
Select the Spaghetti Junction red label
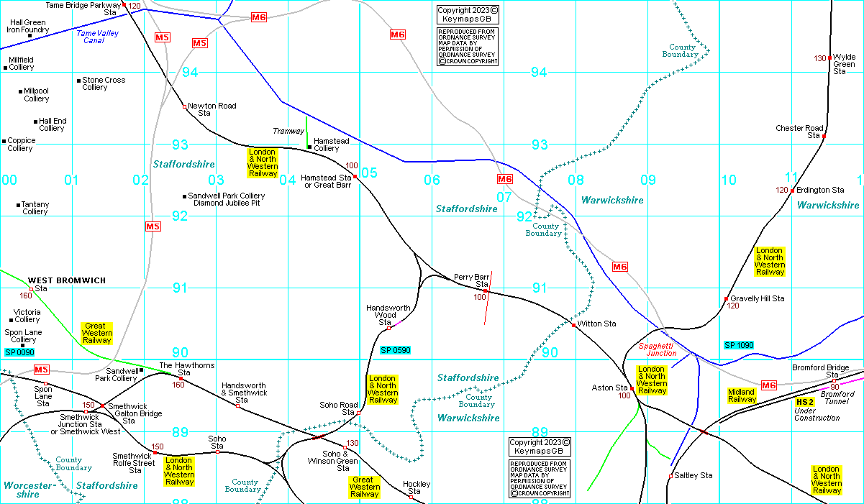coord(658,349)
